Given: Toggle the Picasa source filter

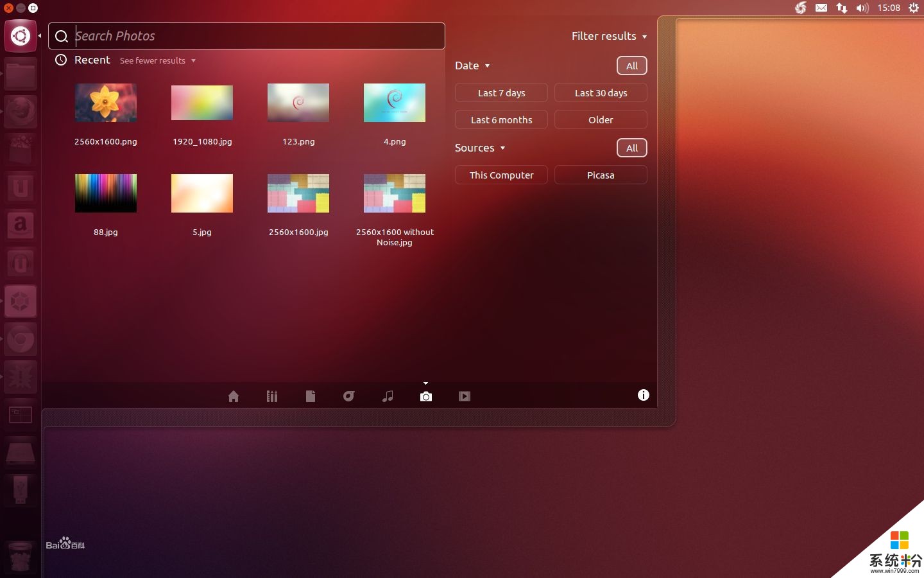Looking at the screenshot, I should click(601, 175).
